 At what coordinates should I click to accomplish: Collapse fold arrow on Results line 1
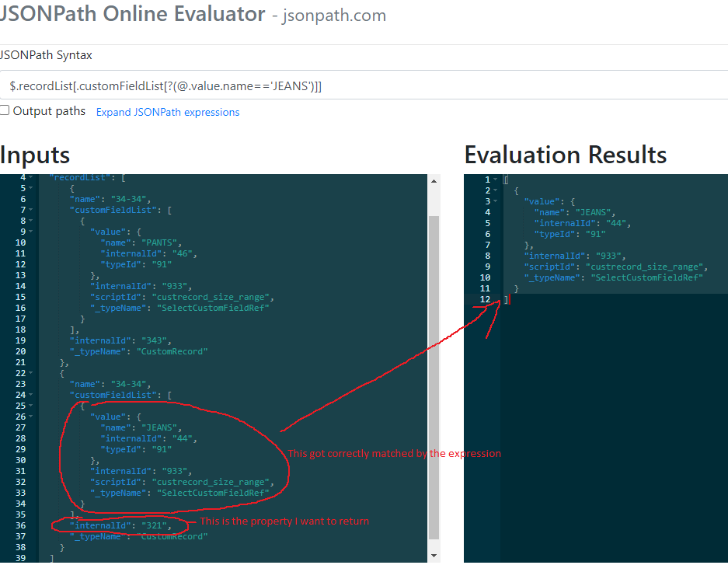(x=496, y=180)
